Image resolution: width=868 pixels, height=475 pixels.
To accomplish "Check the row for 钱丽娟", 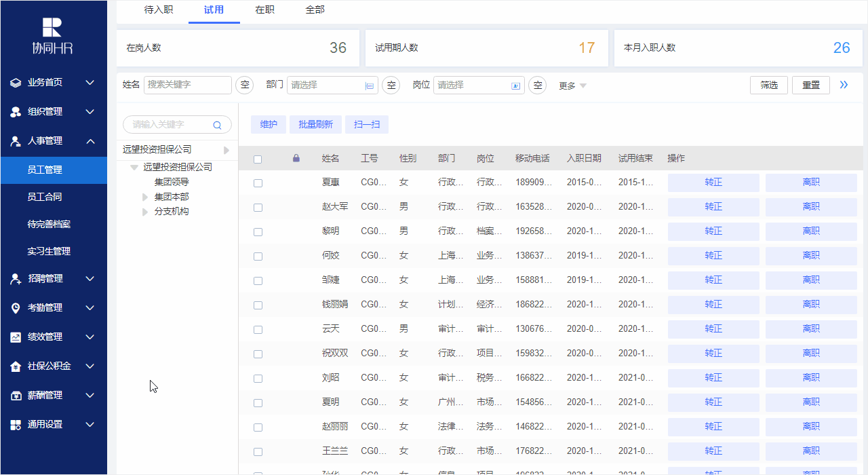I will (258, 305).
